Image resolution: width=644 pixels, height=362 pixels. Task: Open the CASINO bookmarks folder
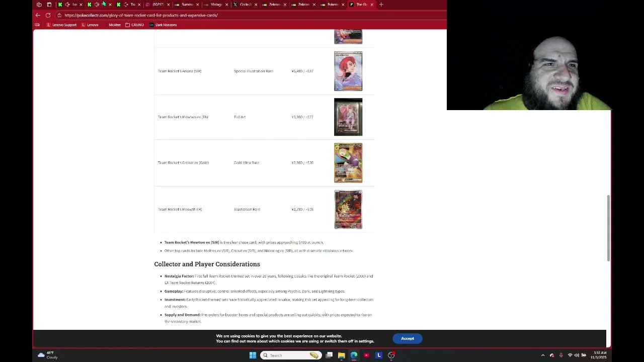coord(135,25)
